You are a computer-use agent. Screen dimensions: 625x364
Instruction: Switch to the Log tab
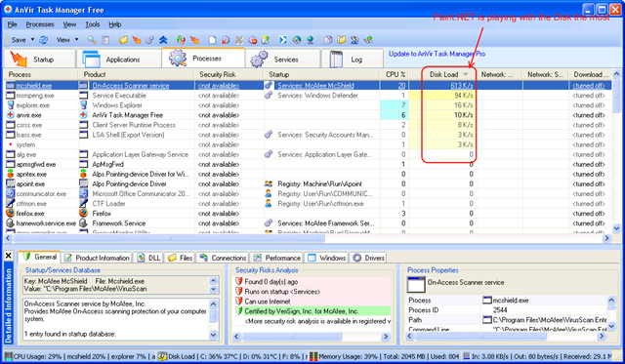(x=352, y=60)
